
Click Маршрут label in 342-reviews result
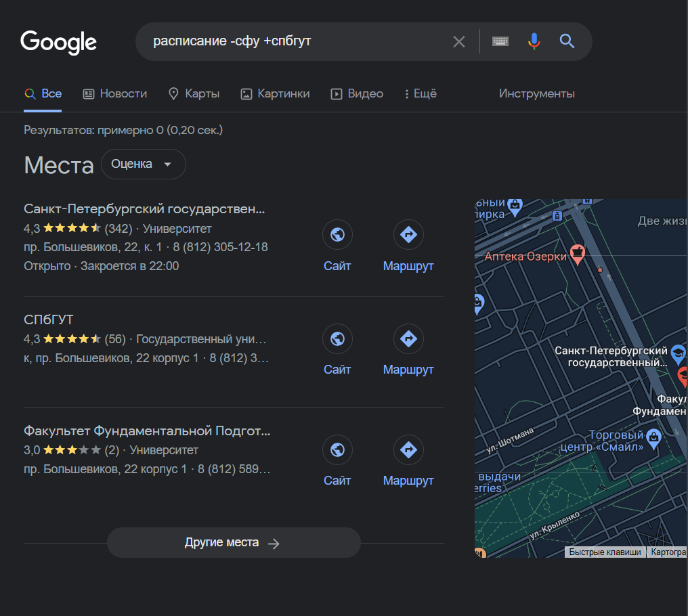[x=408, y=266]
